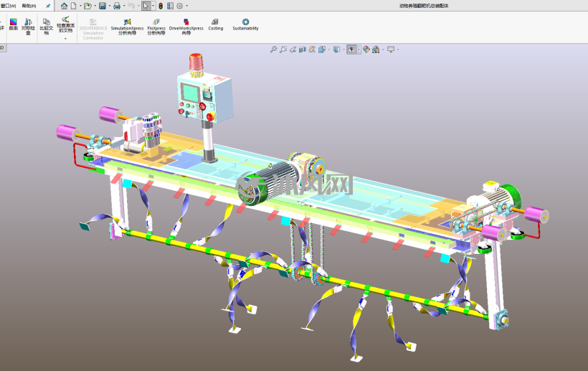Run the Symmetry Check tool (对称检查)
Screen dimensions: 588x371
[28, 27]
